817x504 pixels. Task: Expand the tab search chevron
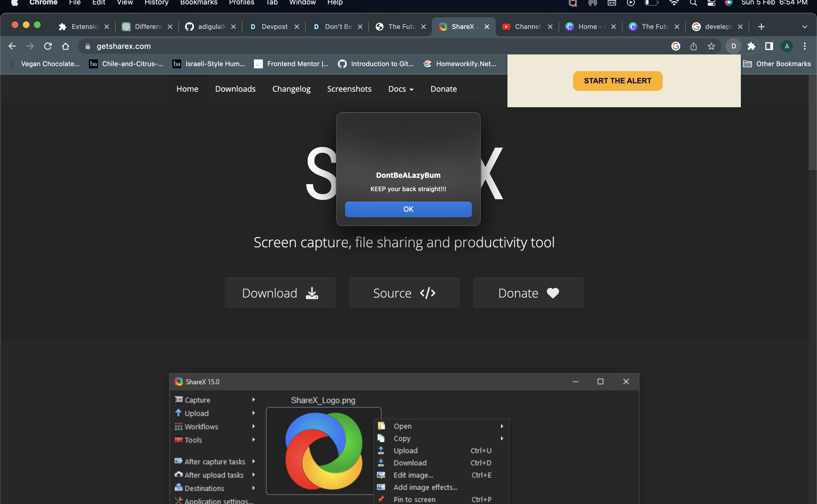click(x=805, y=27)
